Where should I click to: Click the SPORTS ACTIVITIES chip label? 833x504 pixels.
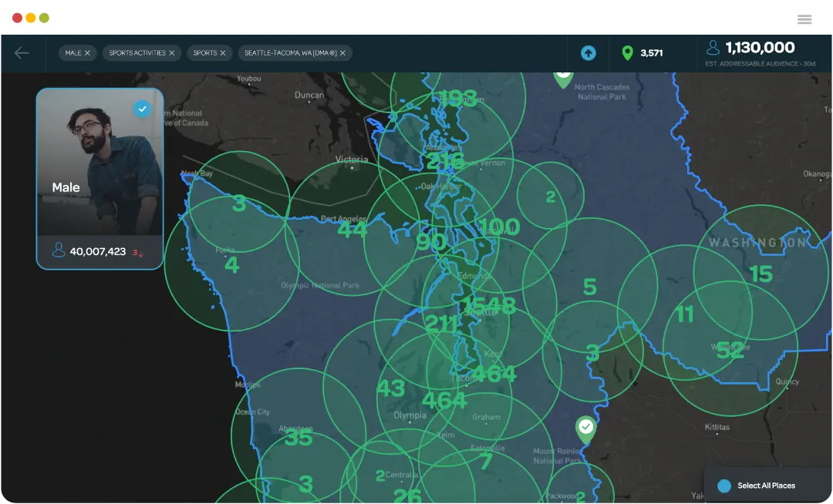[137, 53]
